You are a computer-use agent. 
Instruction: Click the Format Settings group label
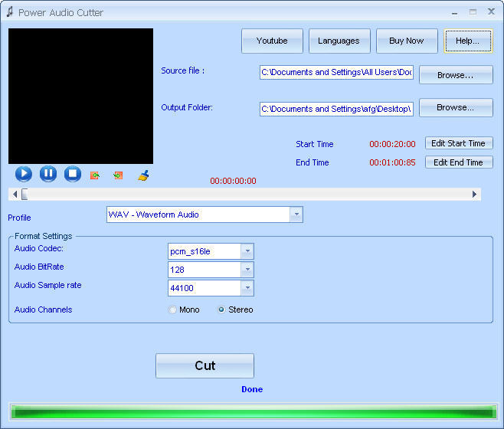tap(44, 236)
